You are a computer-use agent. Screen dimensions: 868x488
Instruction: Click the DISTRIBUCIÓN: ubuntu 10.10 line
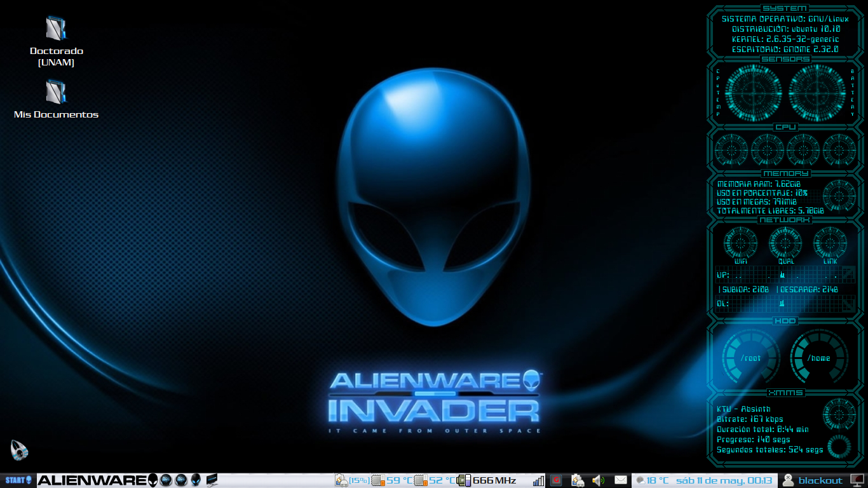tap(786, 29)
